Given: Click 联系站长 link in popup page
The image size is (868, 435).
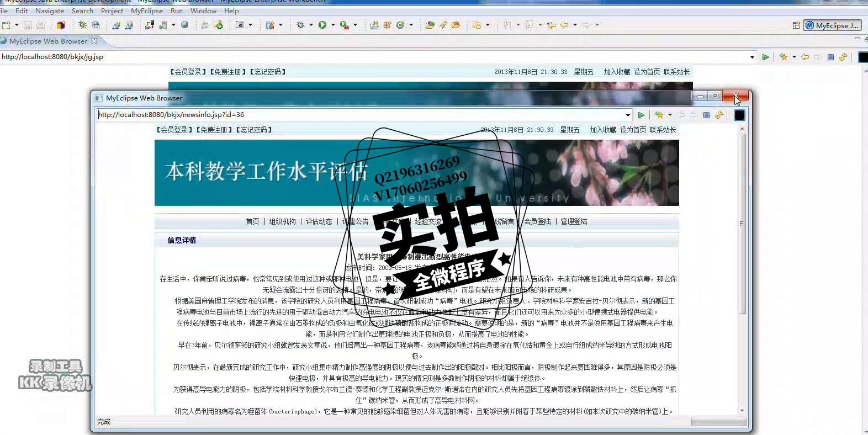Looking at the screenshot, I should point(663,130).
